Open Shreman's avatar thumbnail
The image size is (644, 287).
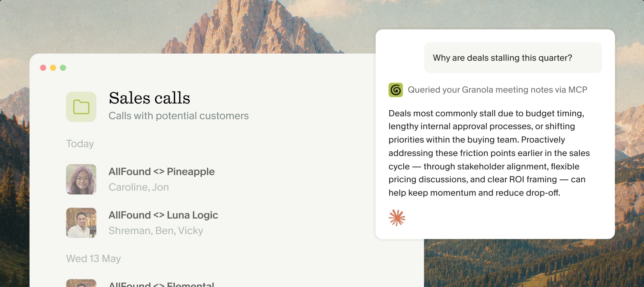pos(81,223)
